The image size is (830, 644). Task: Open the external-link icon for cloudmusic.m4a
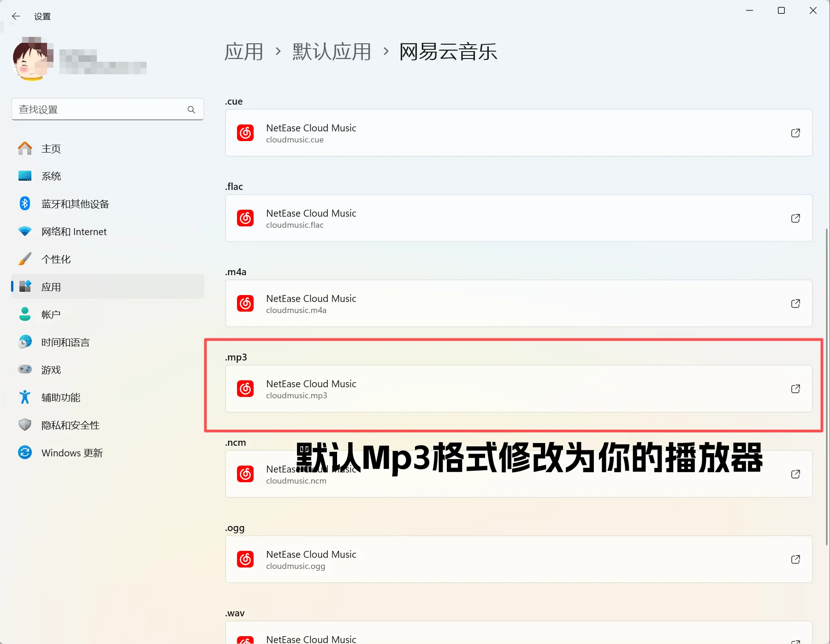tap(795, 303)
